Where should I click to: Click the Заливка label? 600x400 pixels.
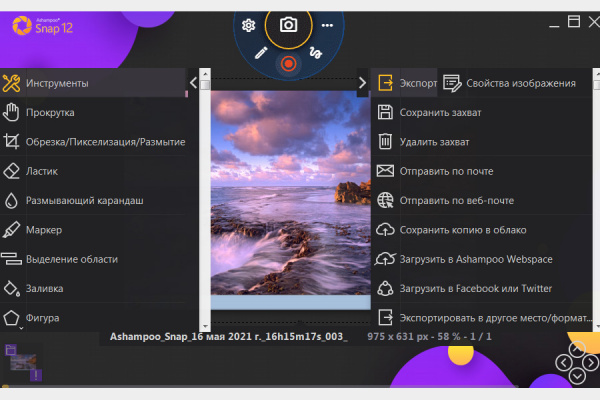[x=44, y=289]
